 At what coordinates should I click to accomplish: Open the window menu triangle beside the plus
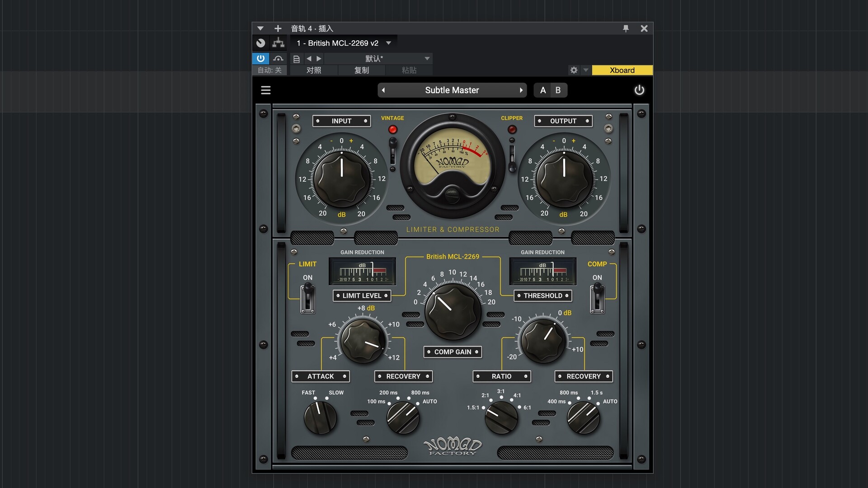click(x=260, y=28)
